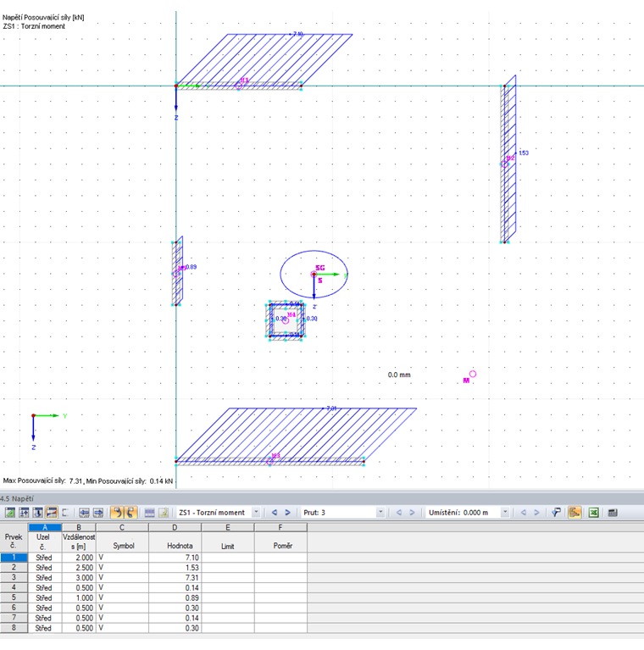The height and width of the screenshot is (650, 644).
Task: Toggle the second highlighted orange curved-arrow icon
Action: [130, 513]
